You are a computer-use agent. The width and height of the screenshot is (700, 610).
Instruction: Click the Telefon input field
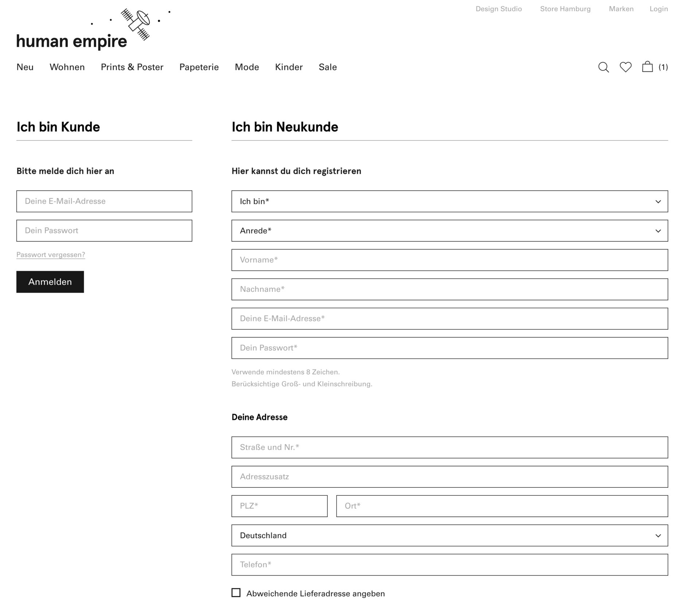pos(450,565)
